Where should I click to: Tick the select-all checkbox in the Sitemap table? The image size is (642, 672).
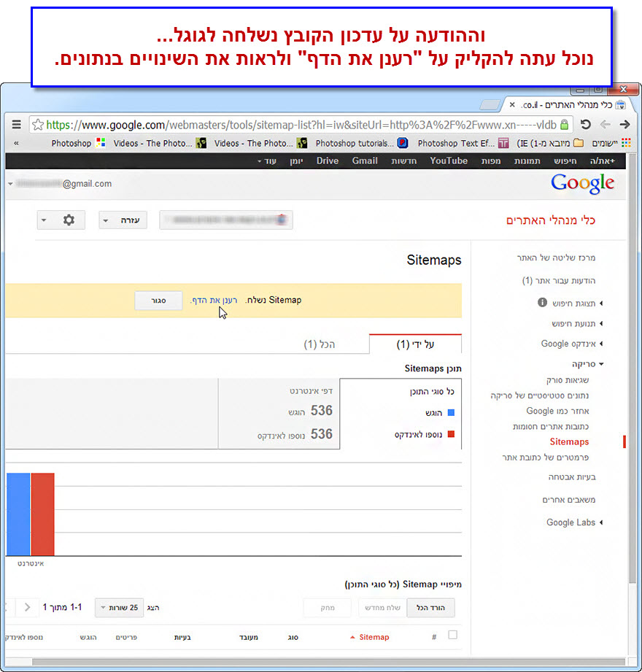click(x=452, y=635)
